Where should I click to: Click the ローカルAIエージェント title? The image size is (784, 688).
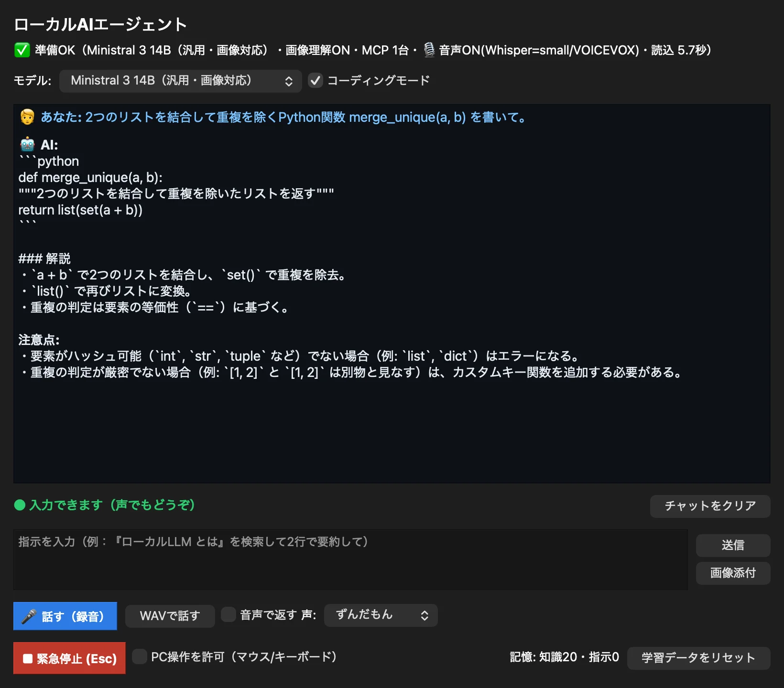tap(100, 24)
